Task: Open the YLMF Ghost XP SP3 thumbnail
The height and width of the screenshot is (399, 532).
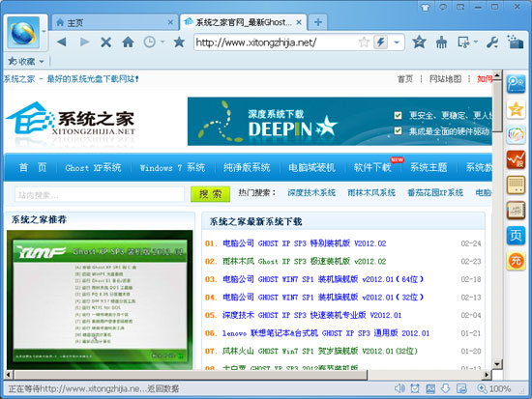Action: pyautogui.click(x=100, y=299)
